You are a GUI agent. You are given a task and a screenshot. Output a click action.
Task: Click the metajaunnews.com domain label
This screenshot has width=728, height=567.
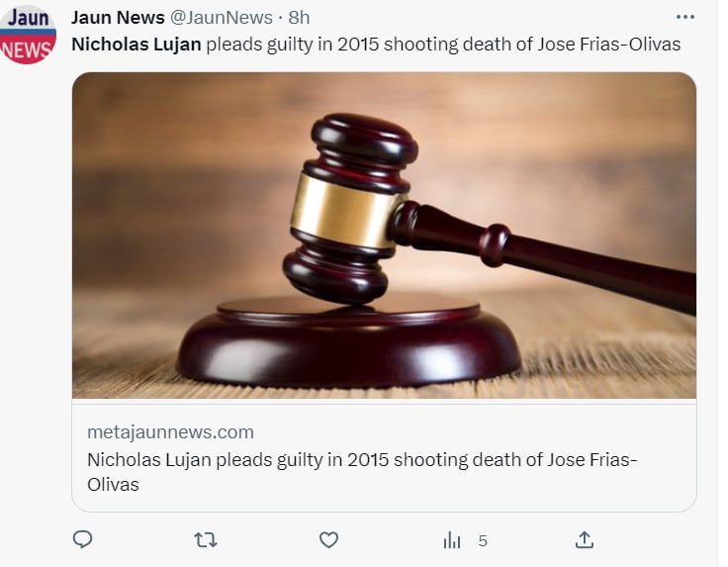point(170,432)
